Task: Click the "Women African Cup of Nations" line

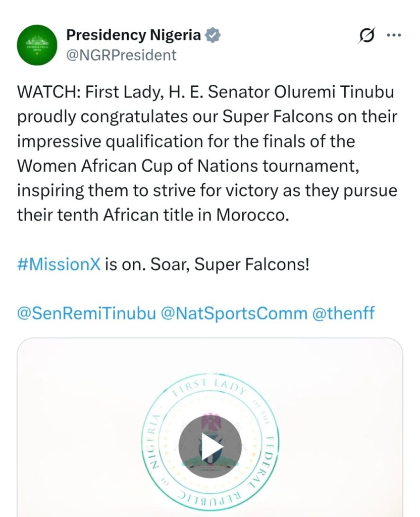Action: [x=188, y=166]
